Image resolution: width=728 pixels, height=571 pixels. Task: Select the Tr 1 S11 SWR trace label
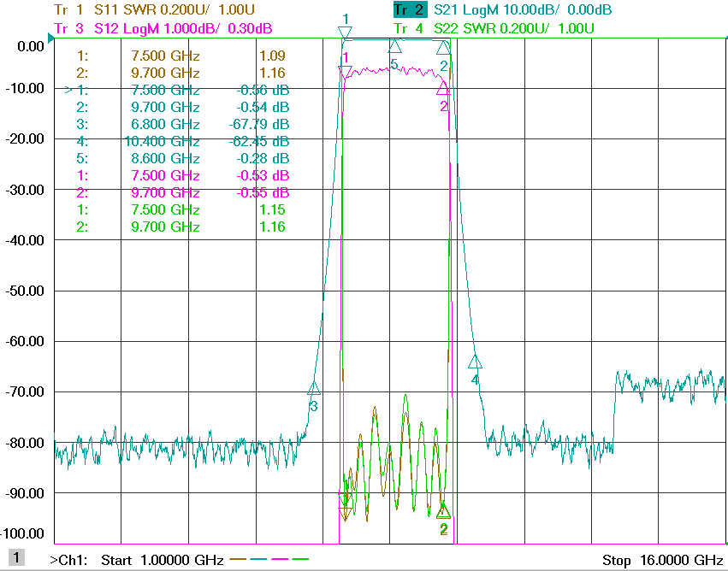pyautogui.click(x=155, y=9)
